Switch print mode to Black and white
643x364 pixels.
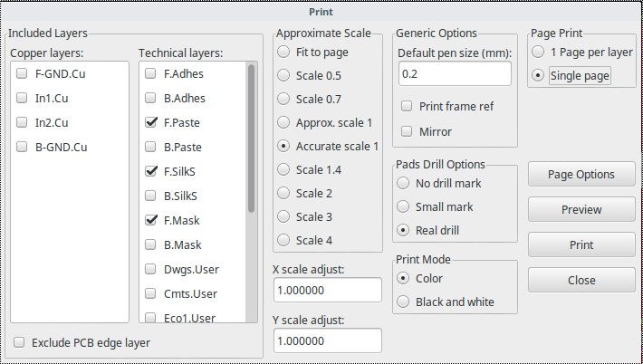click(x=403, y=302)
